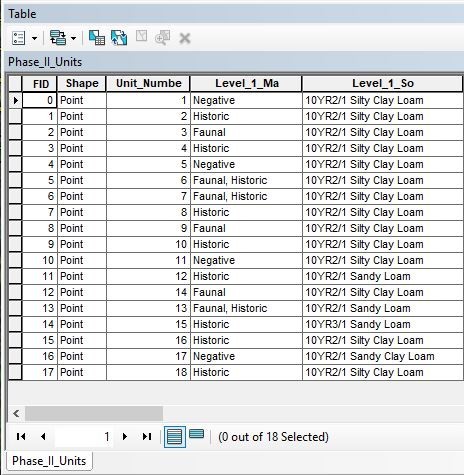Go to the last record
This screenshot has height=475, width=464.
147,436
